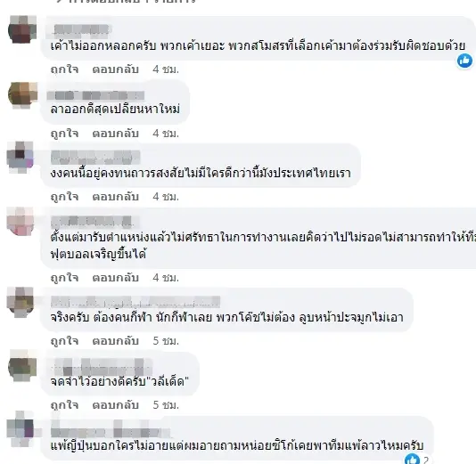Open the first commenter's avatar
The height and width of the screenshot is (464, 476).
[22, 29]
